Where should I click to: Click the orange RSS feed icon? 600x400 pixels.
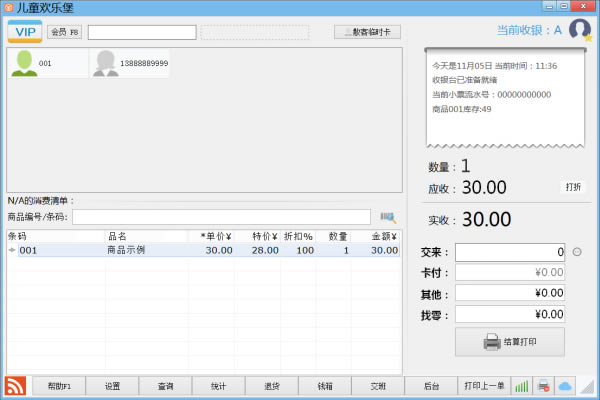(x=16, y=386)
